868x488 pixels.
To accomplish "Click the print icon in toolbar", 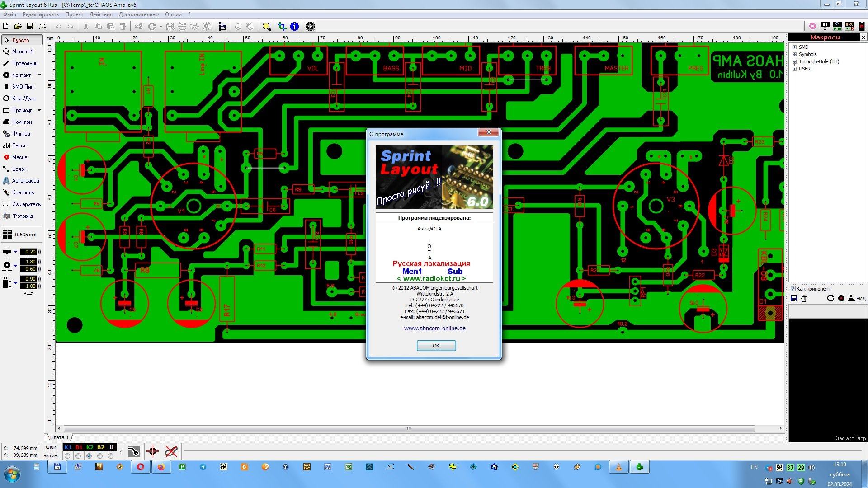I will click(x=42, y=26).
